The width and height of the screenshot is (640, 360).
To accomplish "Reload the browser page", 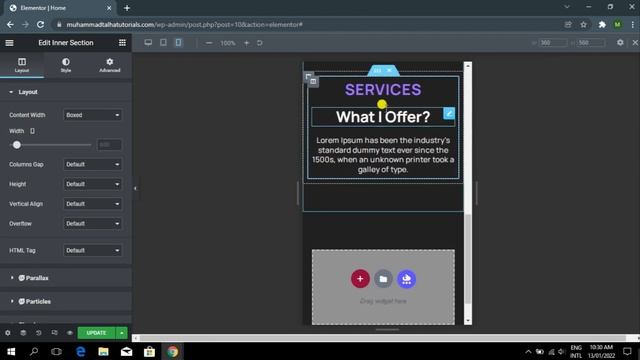I will 40,24.
